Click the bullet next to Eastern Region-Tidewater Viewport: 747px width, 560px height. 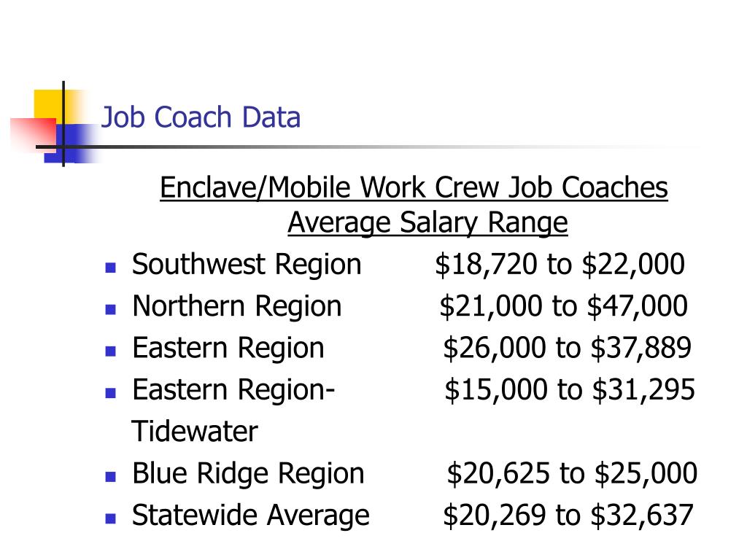111,393
